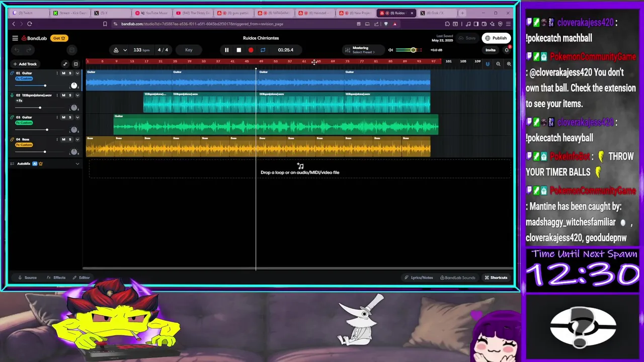The width and height of the screenshot is (644, 362).
Task: Open the Editor panel tab
Action: click(x=81, y=278)
